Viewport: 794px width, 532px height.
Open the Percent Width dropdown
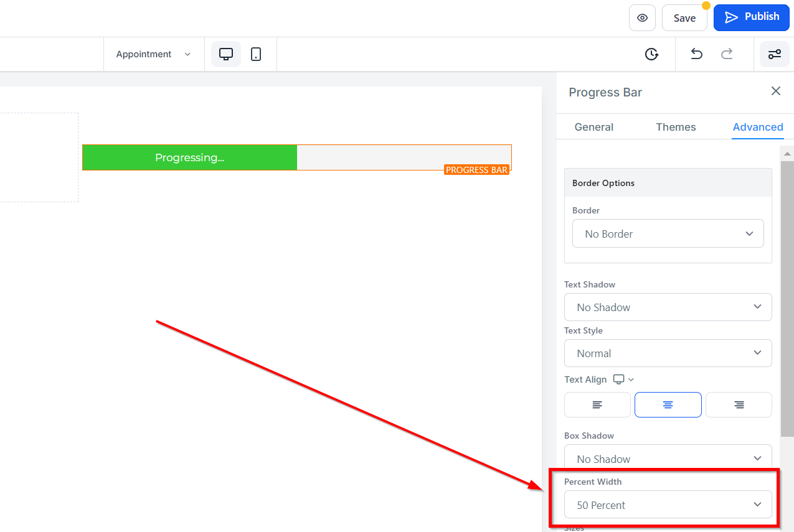coord(668,505)
